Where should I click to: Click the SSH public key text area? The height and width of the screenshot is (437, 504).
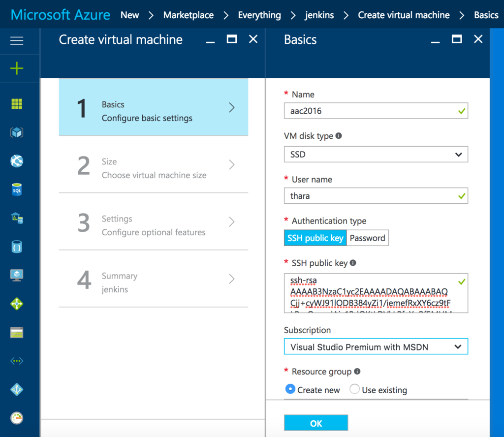tap(376, 293)
